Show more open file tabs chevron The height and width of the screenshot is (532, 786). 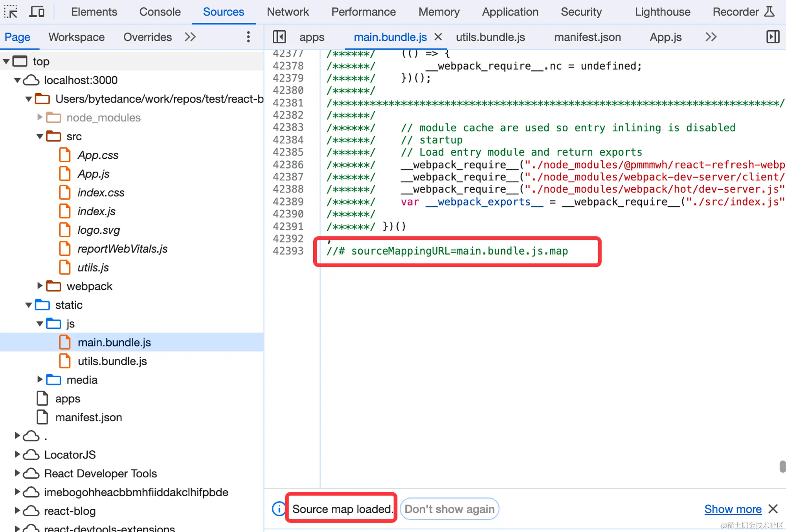[x=711, y=37]
